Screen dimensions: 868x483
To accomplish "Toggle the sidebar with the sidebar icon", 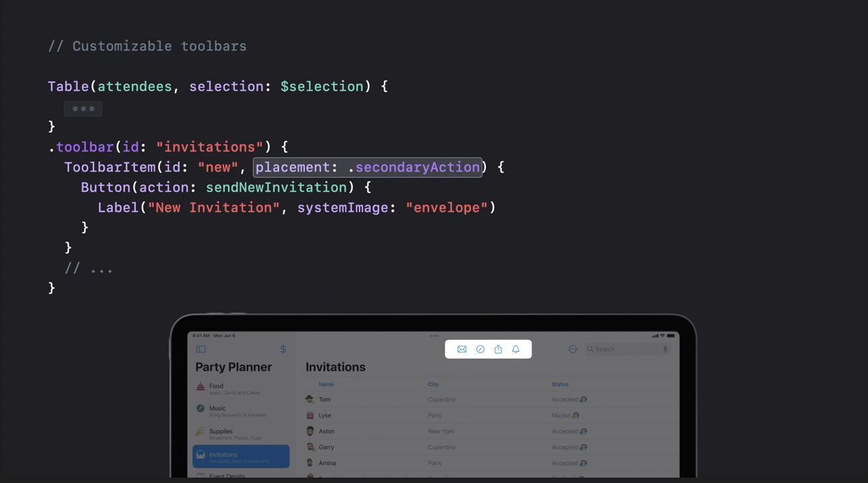I will click(201, 349).
